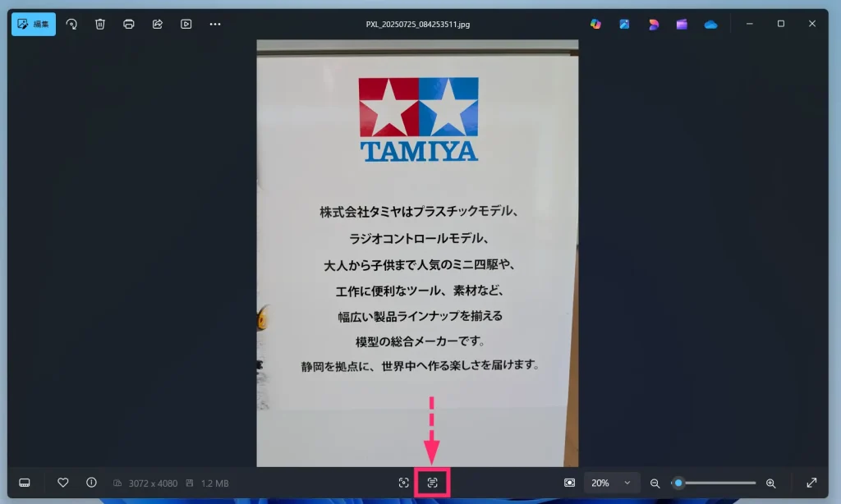Close the Photos window

(812, 24)
